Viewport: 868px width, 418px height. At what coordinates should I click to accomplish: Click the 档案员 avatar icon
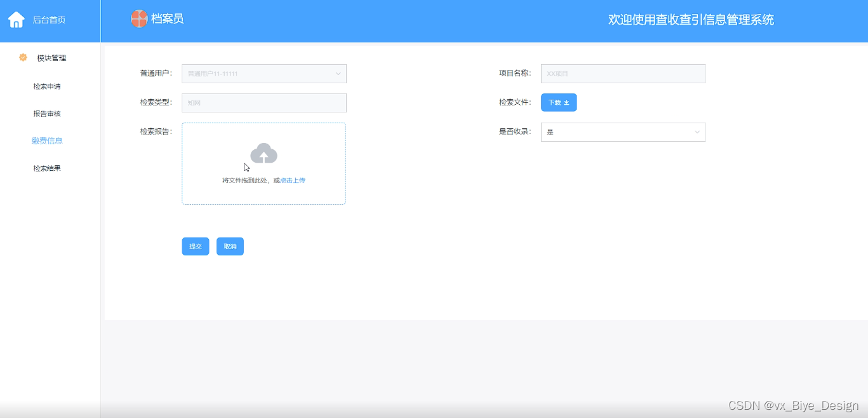pyautogui.click(x=139, y=19)
